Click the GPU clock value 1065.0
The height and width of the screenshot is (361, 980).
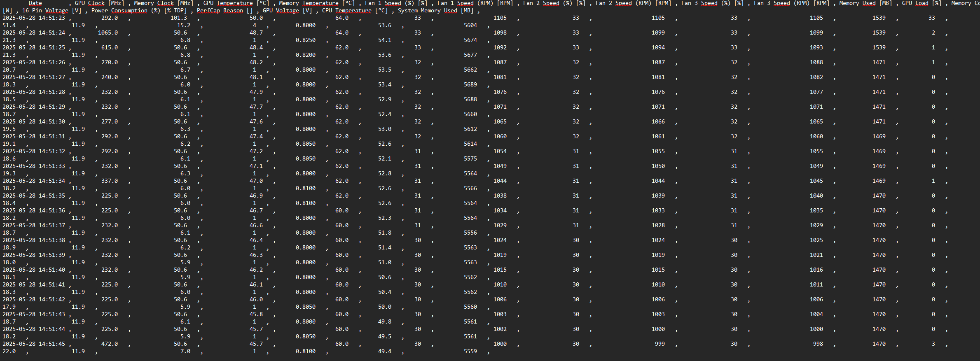point(108,33)
